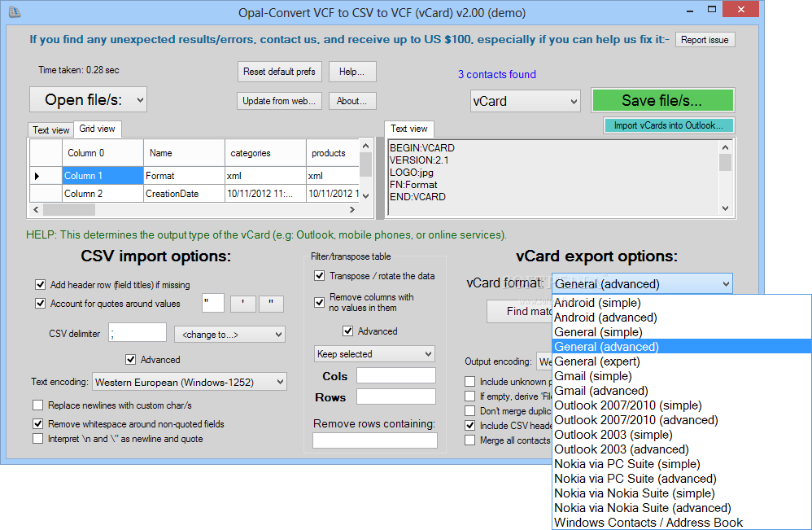812x530 pixels.
Task: Click the Name column header
Action: coord(184,153)
